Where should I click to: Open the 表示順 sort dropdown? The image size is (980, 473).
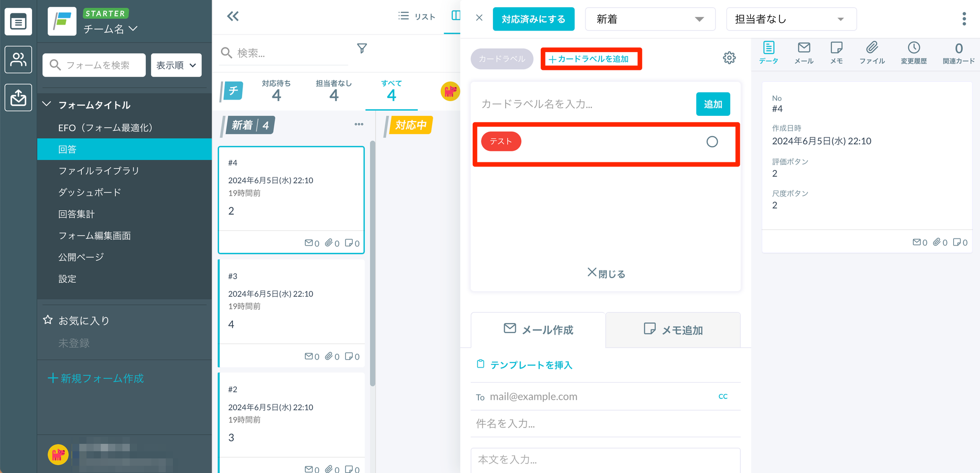176,65
